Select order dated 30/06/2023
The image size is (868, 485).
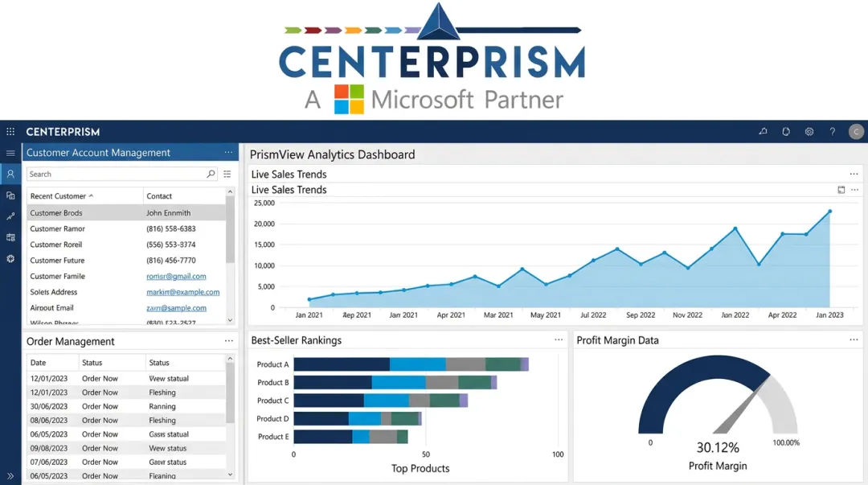(126, 406)
